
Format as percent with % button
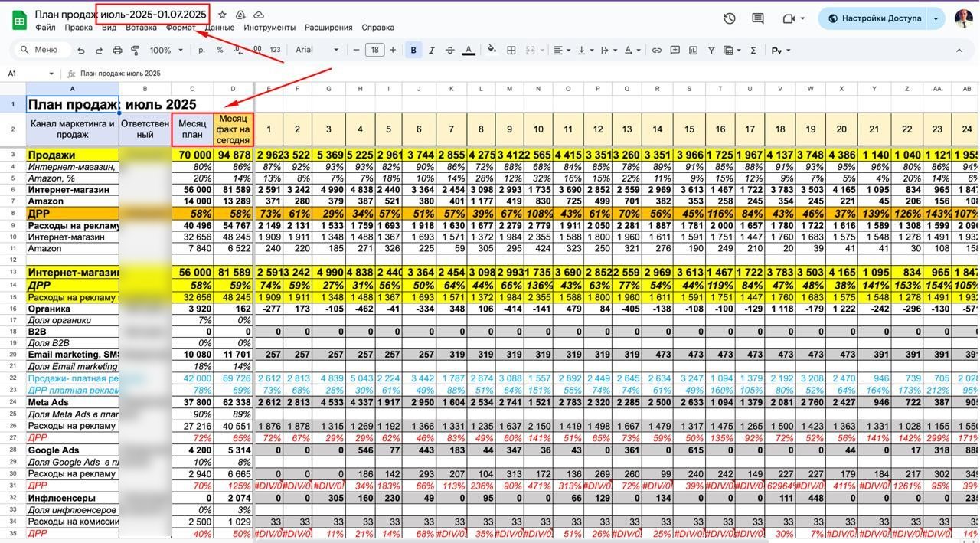[220, 51]
